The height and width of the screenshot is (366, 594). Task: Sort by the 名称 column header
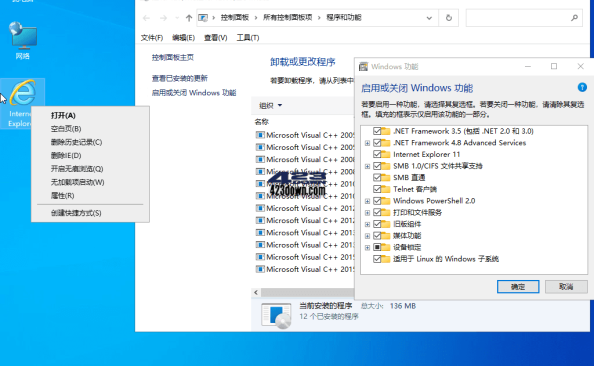[262, 122]
